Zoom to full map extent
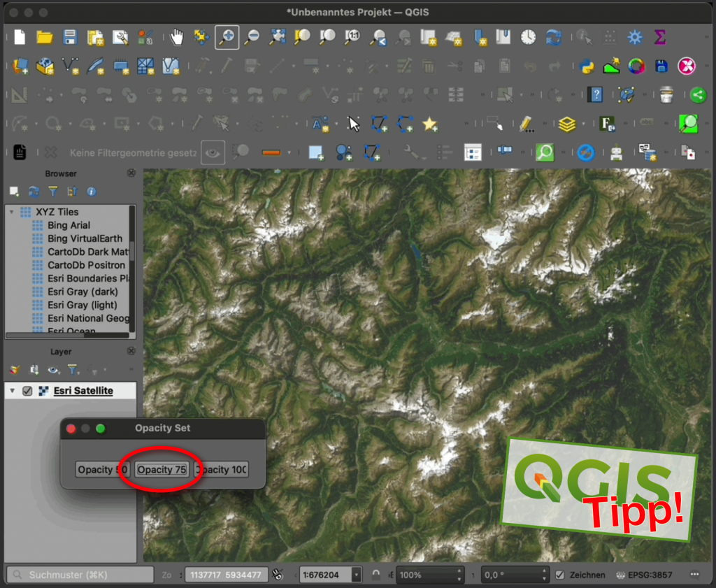716x588 pixels. [x=277, y=37]
